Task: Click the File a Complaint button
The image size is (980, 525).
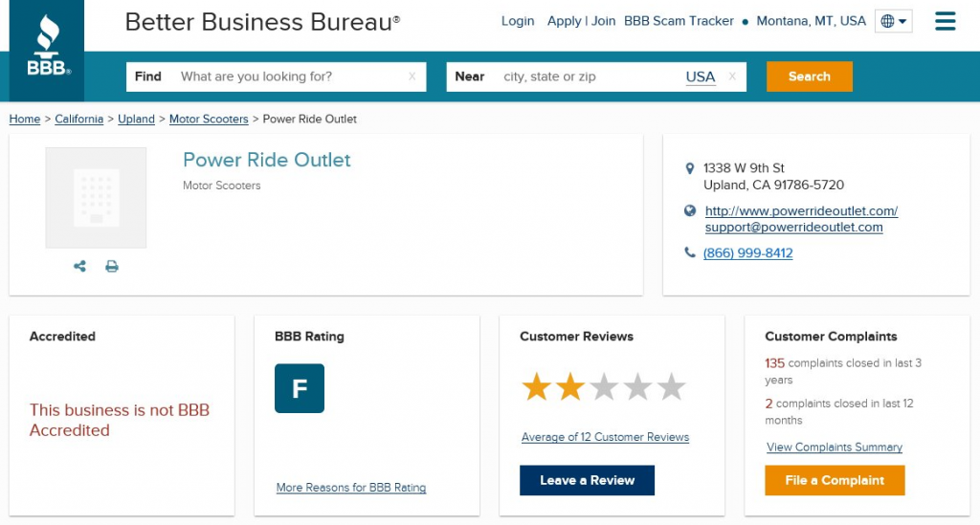Action: pyautogui.click(x=835, y=480)
